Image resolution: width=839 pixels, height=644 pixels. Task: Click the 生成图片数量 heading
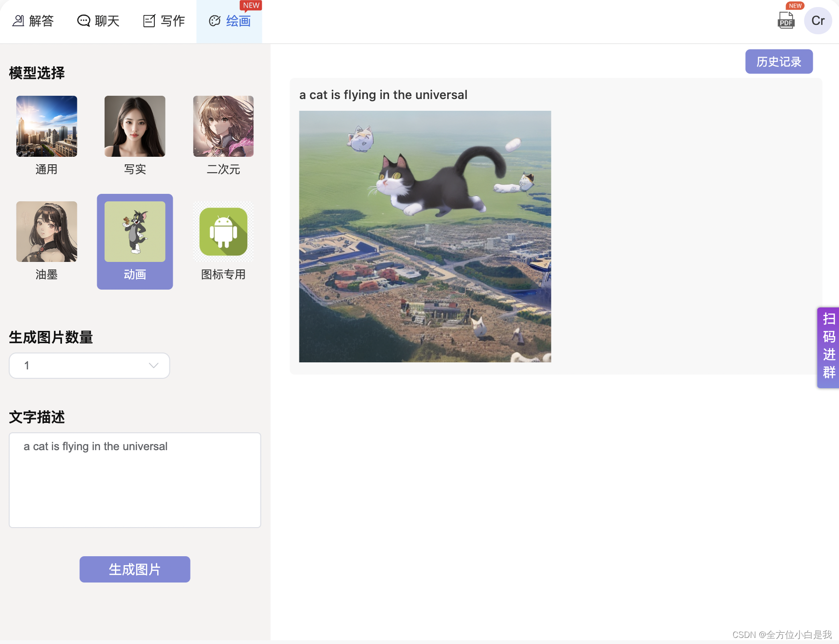51,337
